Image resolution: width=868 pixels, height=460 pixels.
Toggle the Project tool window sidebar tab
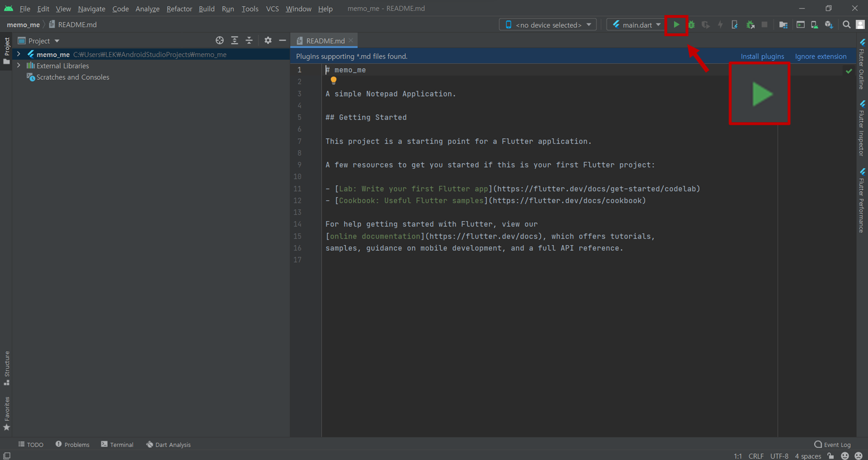[x=6, y=51]
